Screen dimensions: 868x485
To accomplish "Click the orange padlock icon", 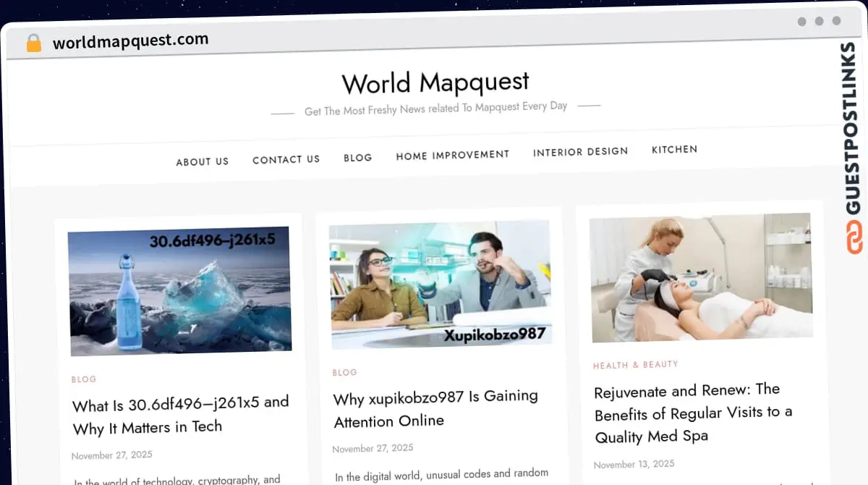I will coord(33,43).
